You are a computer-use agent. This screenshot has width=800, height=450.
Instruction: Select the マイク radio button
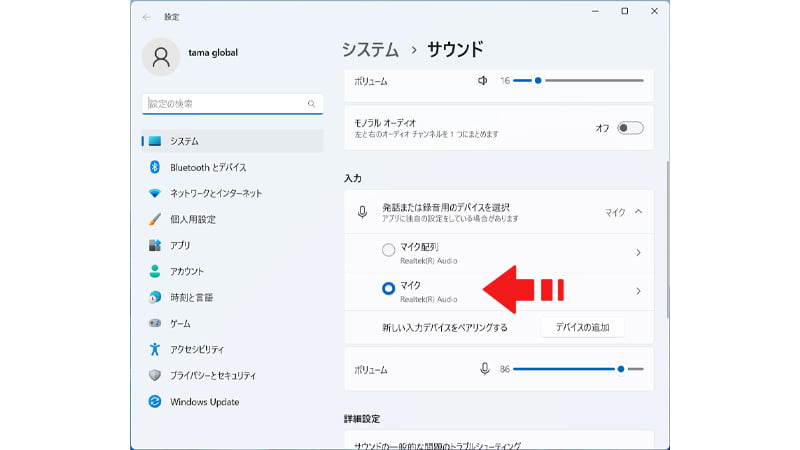(388, 289)
